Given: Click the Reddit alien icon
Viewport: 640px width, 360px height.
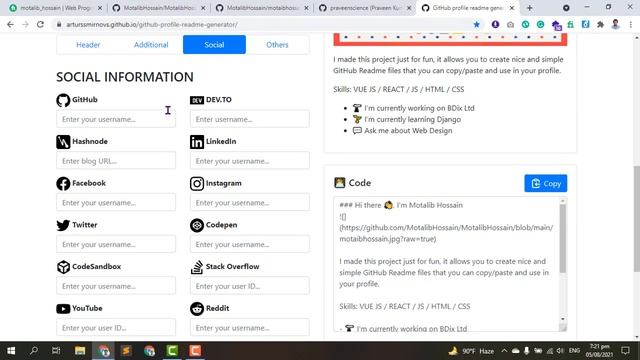Looking at the screenshot, I should [x=197, y=309].
